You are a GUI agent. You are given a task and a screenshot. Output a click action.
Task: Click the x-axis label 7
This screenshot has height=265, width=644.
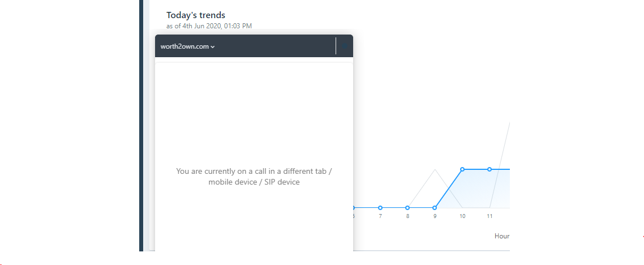pos(380,216)
